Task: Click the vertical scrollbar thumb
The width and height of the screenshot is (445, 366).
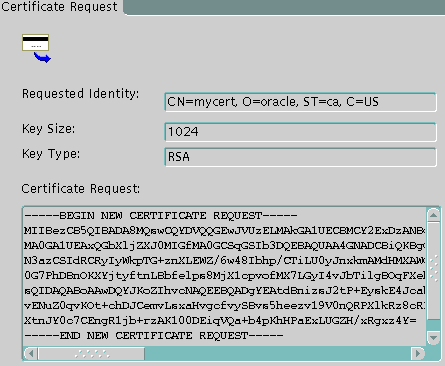Action: [x=433, y=270]
